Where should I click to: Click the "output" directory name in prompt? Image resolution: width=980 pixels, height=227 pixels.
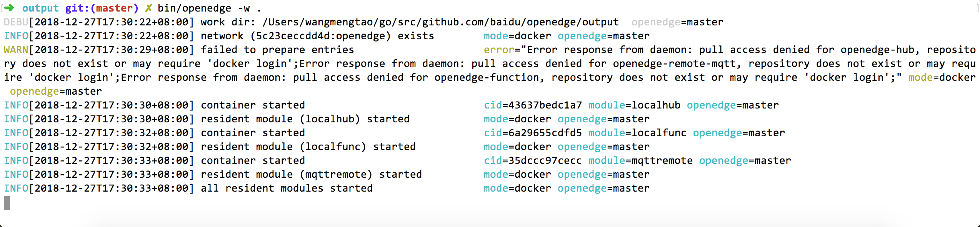point(40,8)
